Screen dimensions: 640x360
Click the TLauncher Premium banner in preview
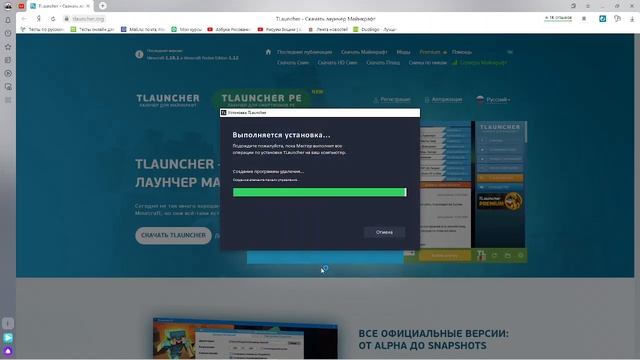[x=500, y=201]
